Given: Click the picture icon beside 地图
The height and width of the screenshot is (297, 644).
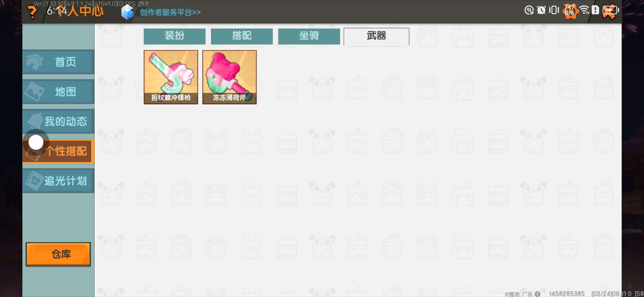Looking at the screenshot, I should pyautogui.click(x=34, y=92).
